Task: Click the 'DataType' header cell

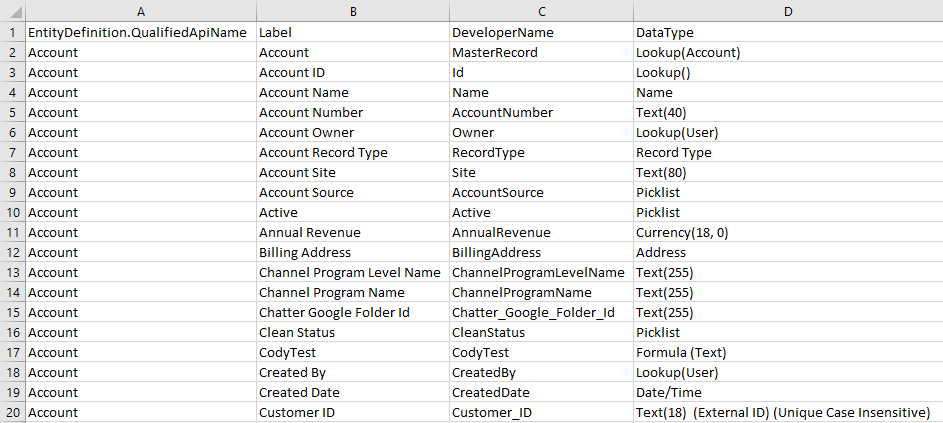Action: click(x=788, y=32)
